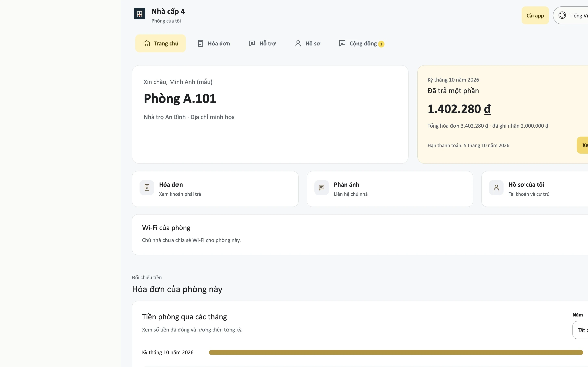588x367 pixels.
Task: Open the Phản ánh quick-link card
Action: (x=390, y=189)
